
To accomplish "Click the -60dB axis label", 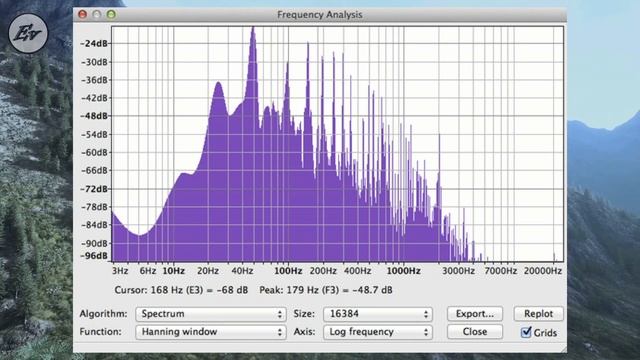I will tap(94, 153).
